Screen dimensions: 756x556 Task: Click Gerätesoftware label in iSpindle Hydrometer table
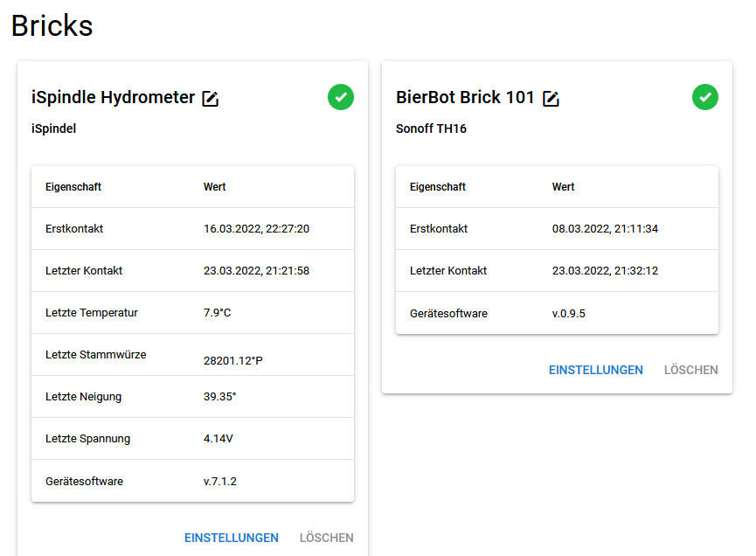[x=85, y=482]
